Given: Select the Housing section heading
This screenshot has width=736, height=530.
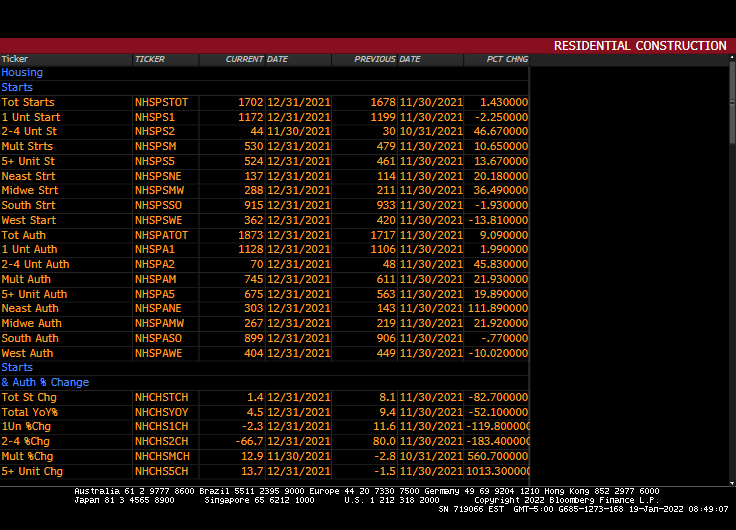Looking at the screenshot, I should coord(22,73).
